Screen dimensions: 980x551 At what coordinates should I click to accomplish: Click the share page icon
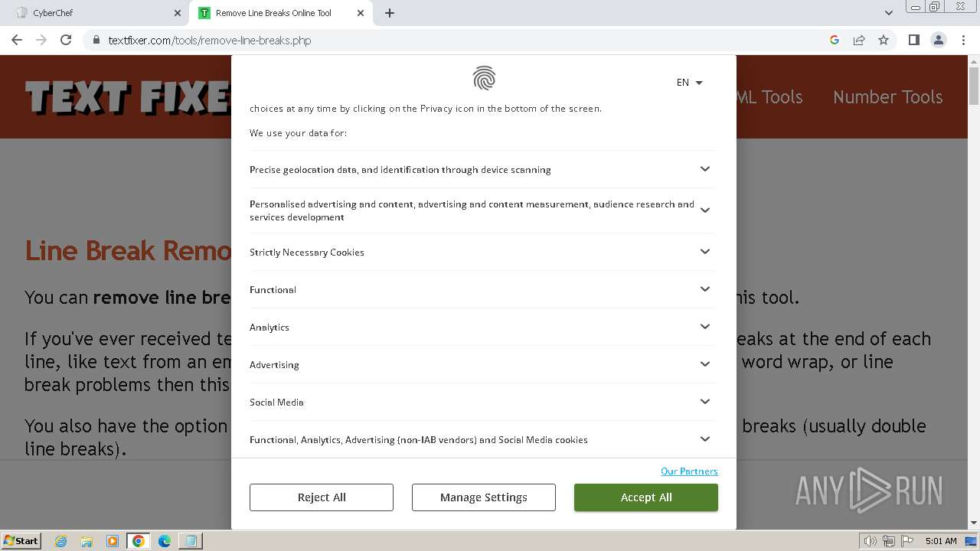tap(859, 40)
